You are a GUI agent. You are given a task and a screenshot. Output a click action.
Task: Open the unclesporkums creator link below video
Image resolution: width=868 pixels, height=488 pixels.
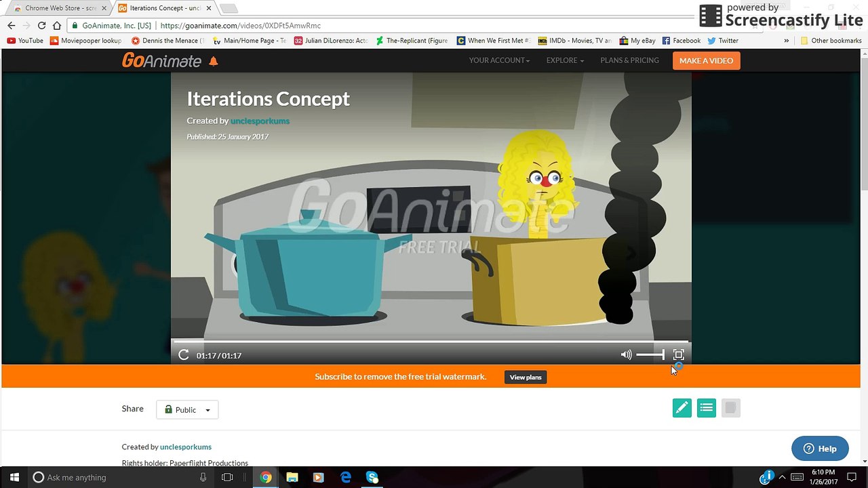point(186,447)
